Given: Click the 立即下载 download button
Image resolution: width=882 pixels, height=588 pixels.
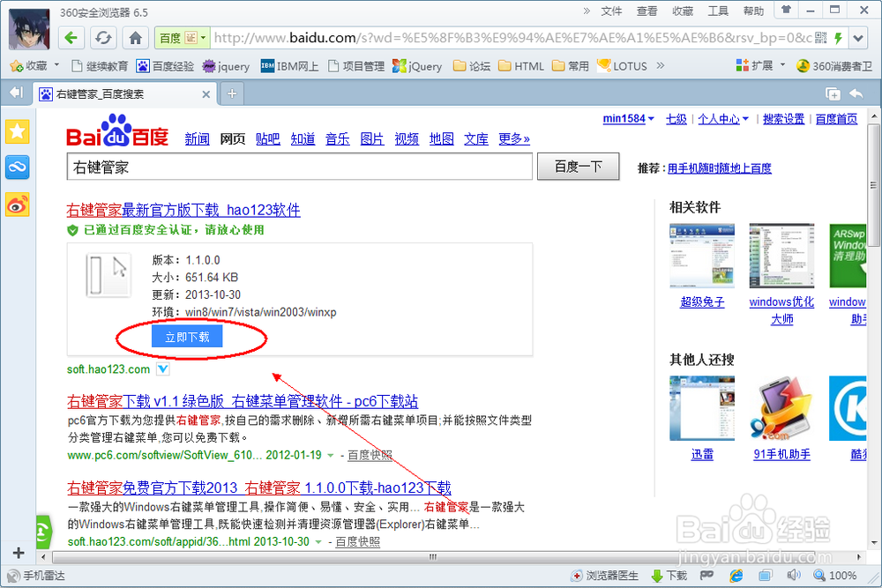Looking at the screenshot, I should click(187, 337).
